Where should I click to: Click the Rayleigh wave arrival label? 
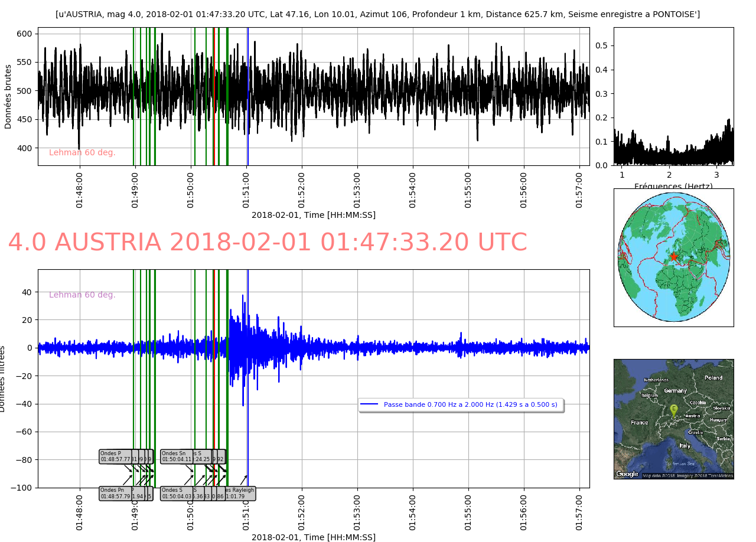coord(242,493)
